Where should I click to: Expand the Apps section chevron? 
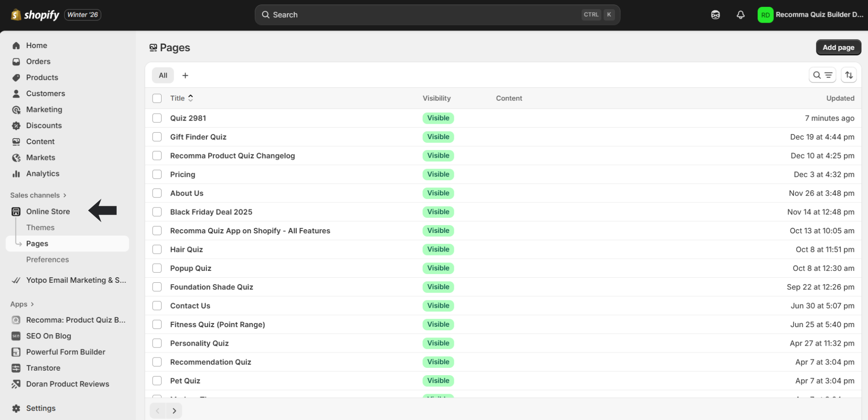(32, 304)
